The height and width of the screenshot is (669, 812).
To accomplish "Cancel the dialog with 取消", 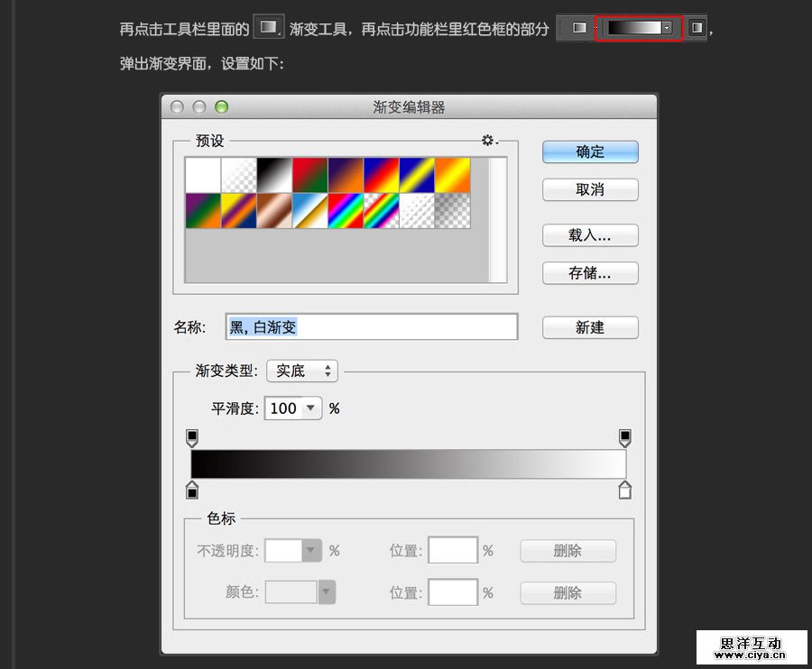I will (x=589, y=189).
